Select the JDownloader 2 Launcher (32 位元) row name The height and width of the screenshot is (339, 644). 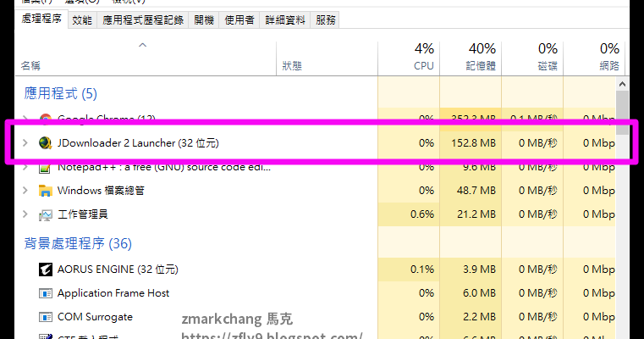138,142
